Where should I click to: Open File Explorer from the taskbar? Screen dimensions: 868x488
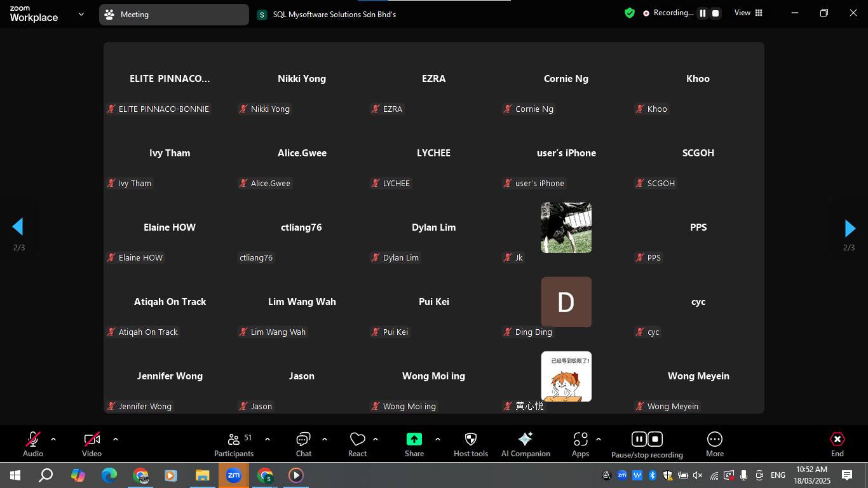point(202,475)
